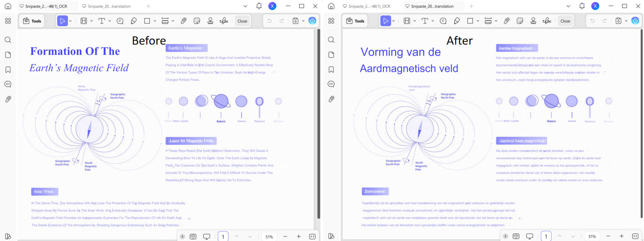644x241 pixels.
Task: Open notifications bell in left window
Action: click(259, 6)
